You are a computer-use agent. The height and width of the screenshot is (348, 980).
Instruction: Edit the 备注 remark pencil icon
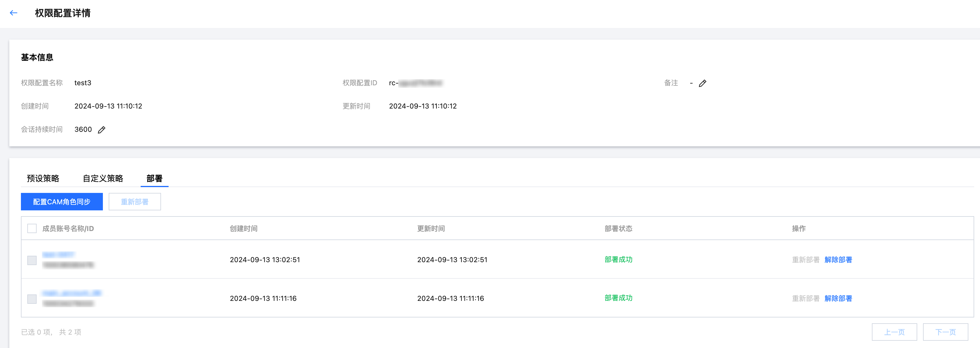click(702, 84)
